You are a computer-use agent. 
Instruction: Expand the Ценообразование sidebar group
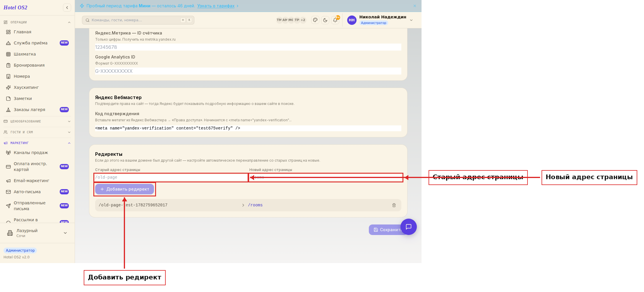click(x=37, y=121)
